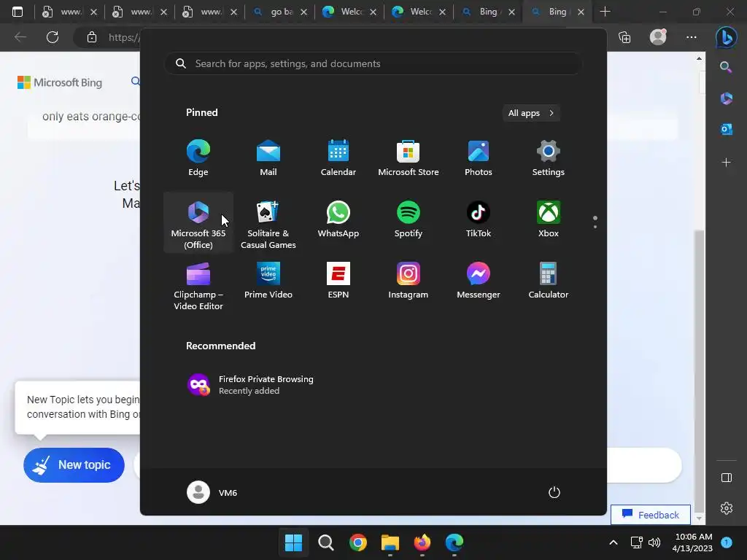Viewport: 747px width, 560px height.
Task: Open Clipchamp Video Editor
Action: tap(198, 285)
